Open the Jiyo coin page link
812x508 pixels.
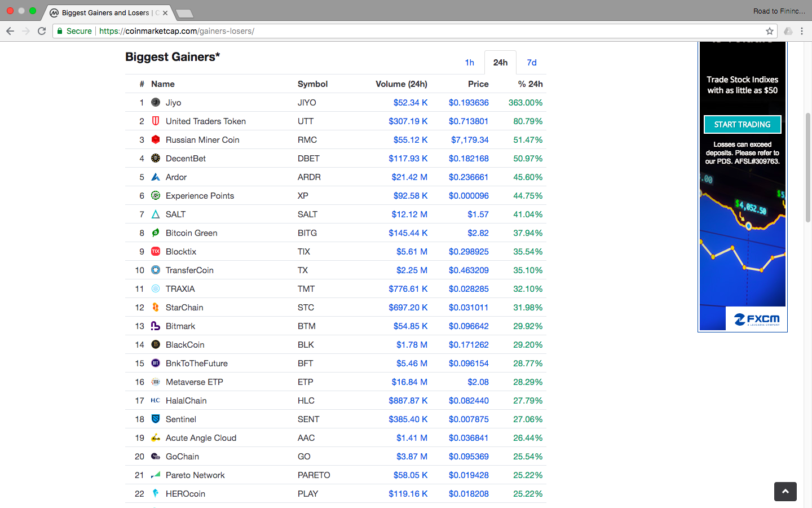tap(173, 103)
